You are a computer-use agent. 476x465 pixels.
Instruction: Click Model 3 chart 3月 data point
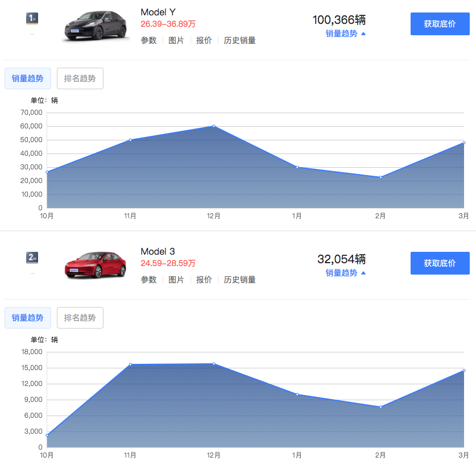464,371
